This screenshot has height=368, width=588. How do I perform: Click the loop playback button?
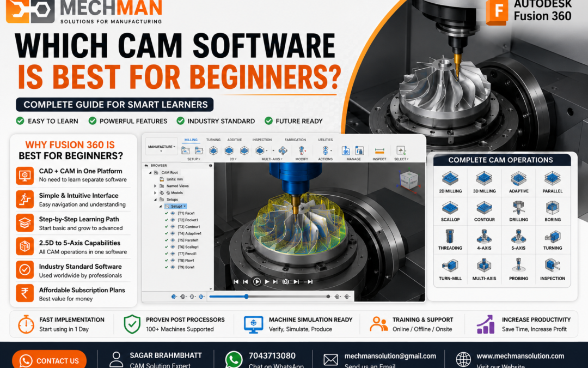point(285,282)
